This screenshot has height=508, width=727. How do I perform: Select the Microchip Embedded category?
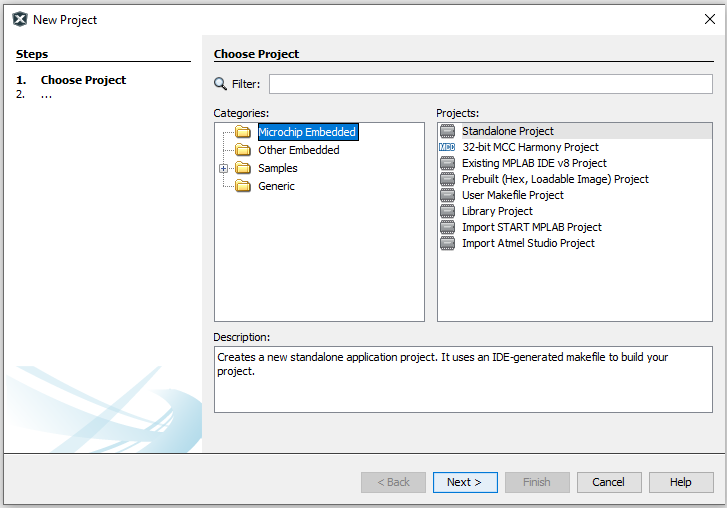[308, 132]
